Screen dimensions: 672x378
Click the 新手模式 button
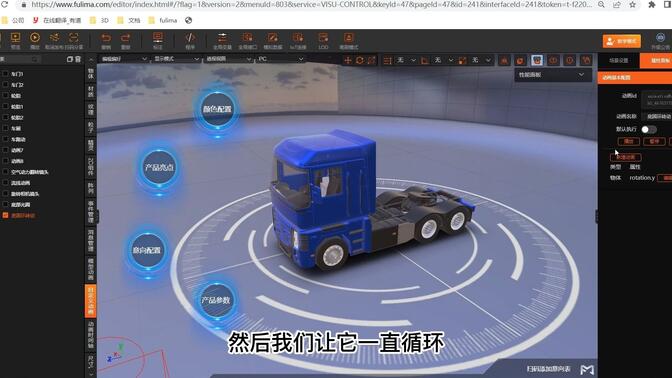(x=622, y=41)
